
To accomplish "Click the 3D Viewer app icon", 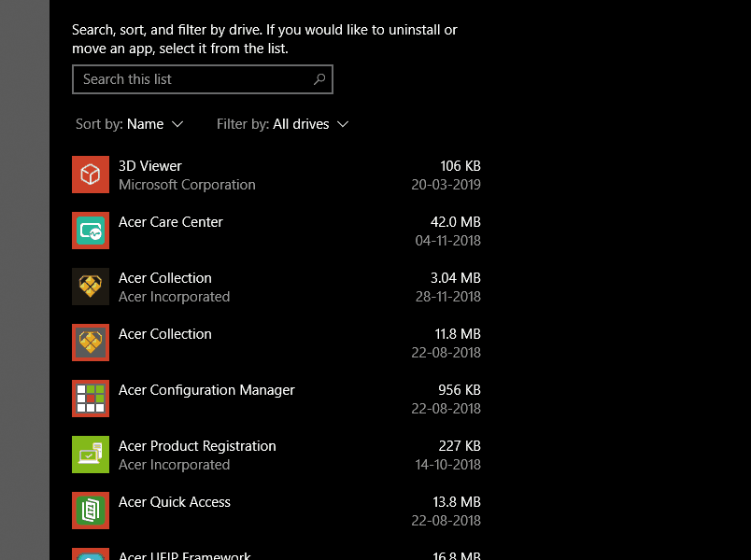I will pos(91,175).
